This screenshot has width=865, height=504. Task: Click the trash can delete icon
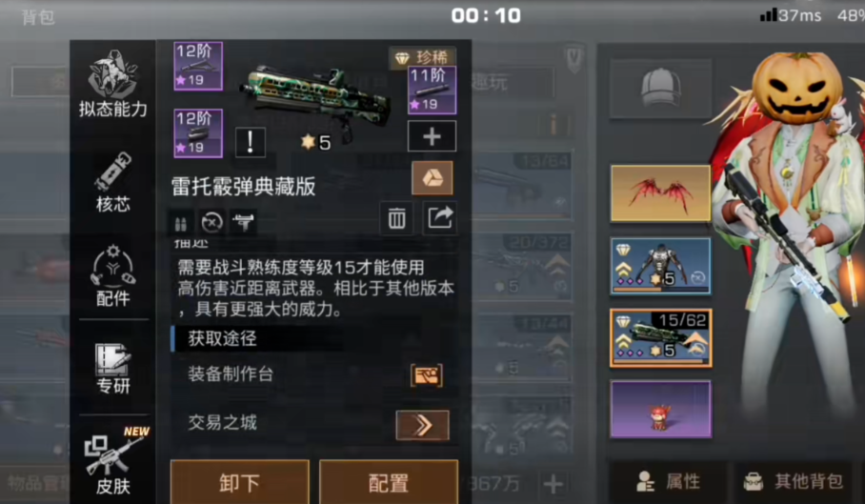[x=396, y=218]
